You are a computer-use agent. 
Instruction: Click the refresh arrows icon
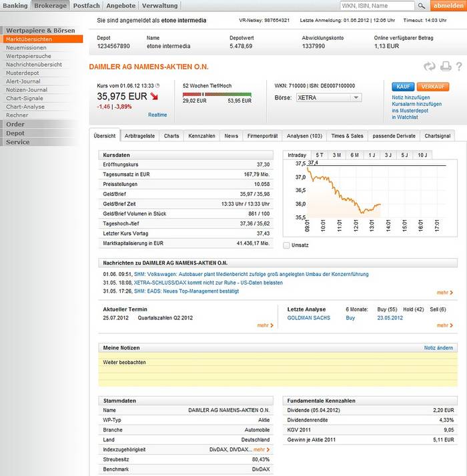coord(430,67)
